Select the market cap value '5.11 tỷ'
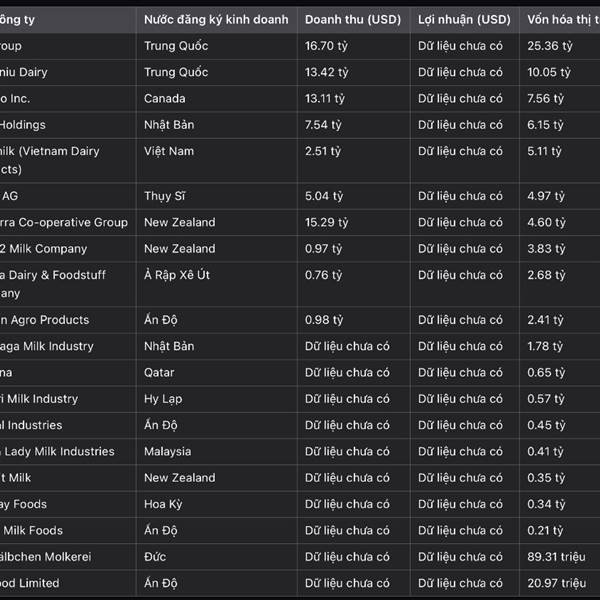The height and width of the screenshot is (600, 600). [544, 151]
